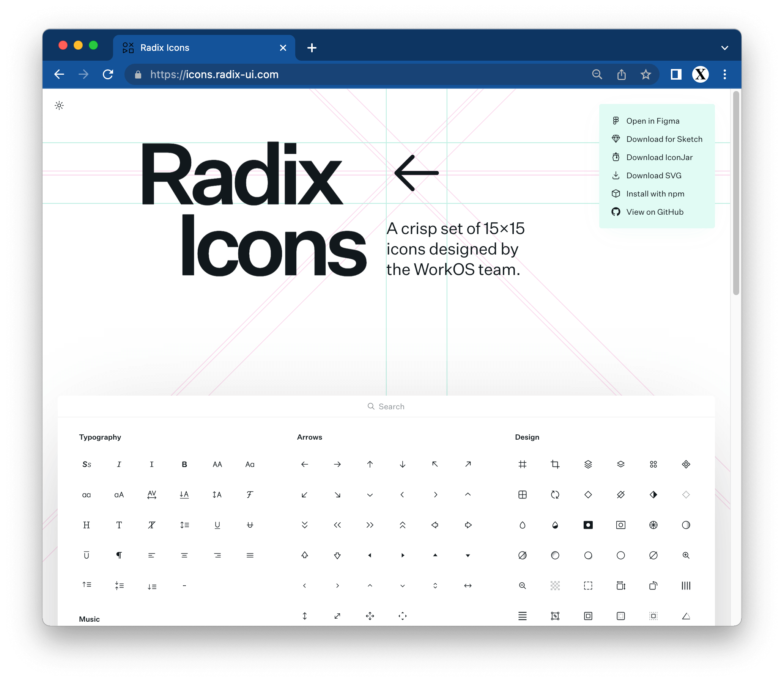The width and height of the screenshot is (784, 682).
Task: Toggle the theme using the sun icon
Action: coord(59,105)
